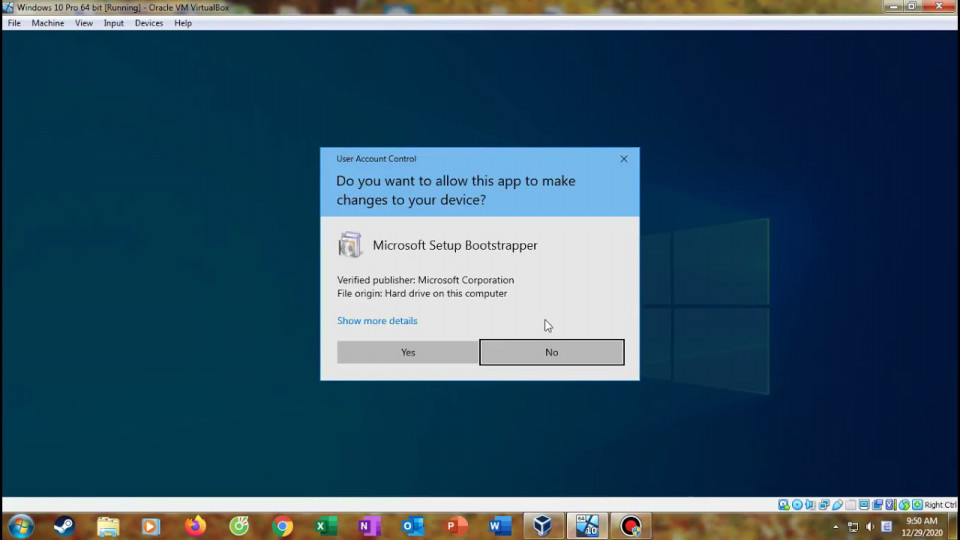The width and height of the screenshot is (960, 540).
Task: Click the Show desktop strip
Action: (x=953, y=527)
